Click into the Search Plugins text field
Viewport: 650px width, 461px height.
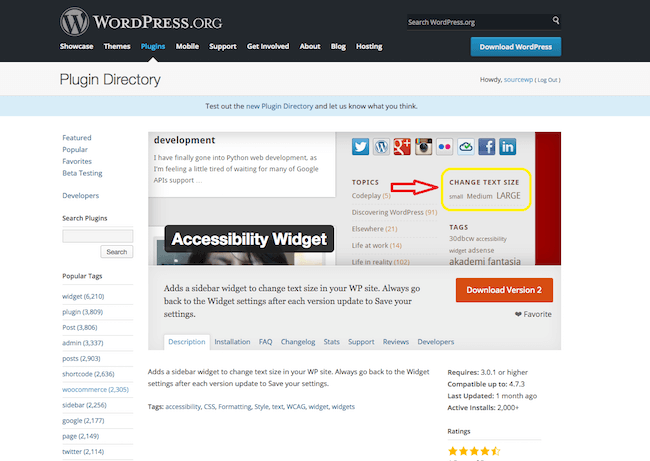98,236
